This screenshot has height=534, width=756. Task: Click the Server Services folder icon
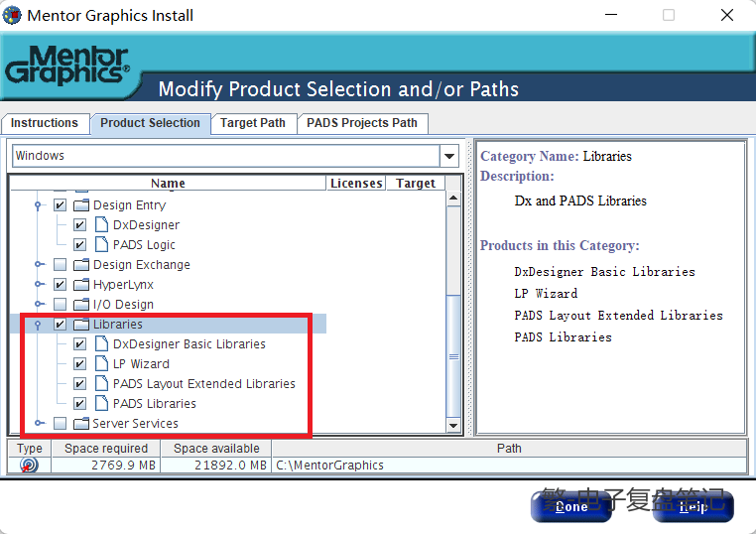[81, 424]
